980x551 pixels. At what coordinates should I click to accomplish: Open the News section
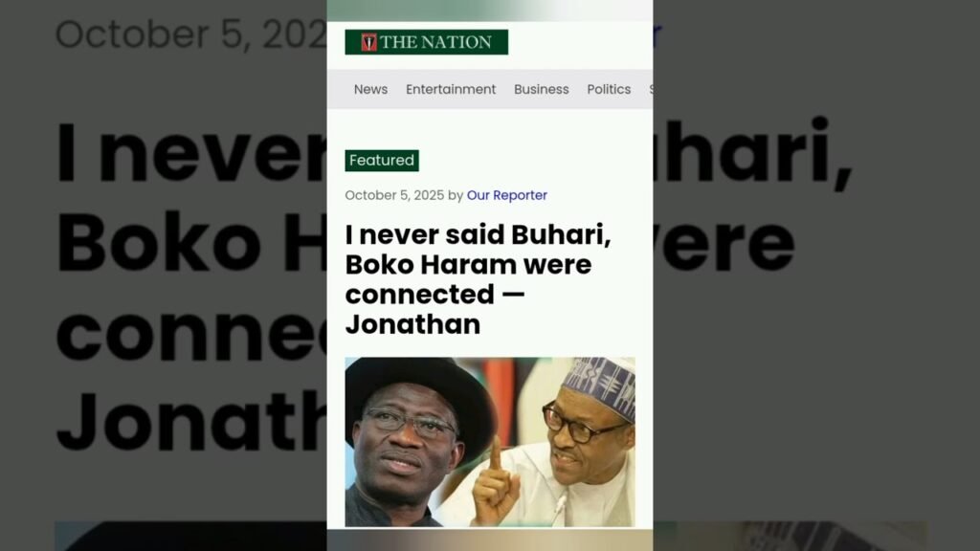point(370,89)
